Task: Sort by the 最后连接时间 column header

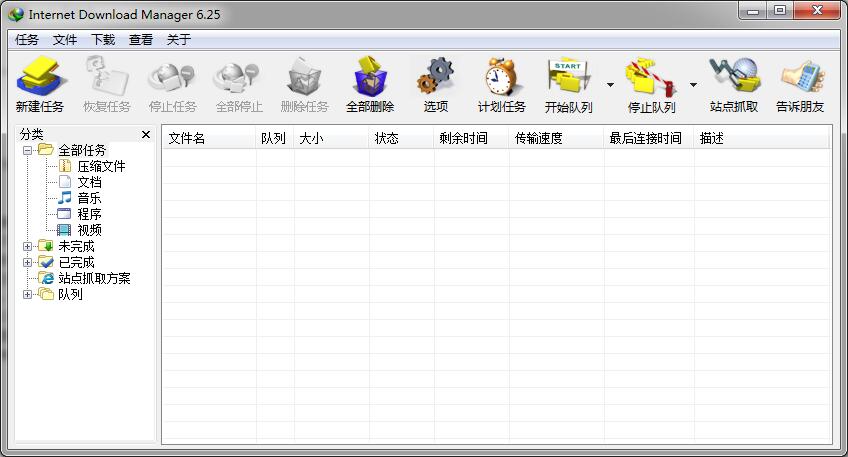Action: click(648, 138)
